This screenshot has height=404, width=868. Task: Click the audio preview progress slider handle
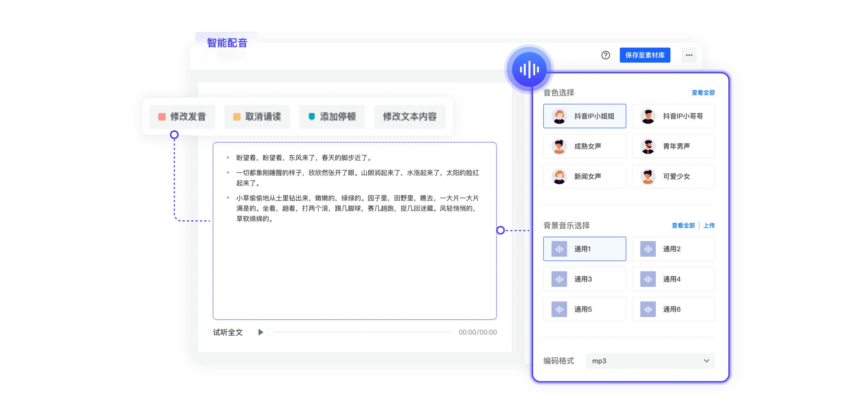pyautogui.click(x=271, y=332)
